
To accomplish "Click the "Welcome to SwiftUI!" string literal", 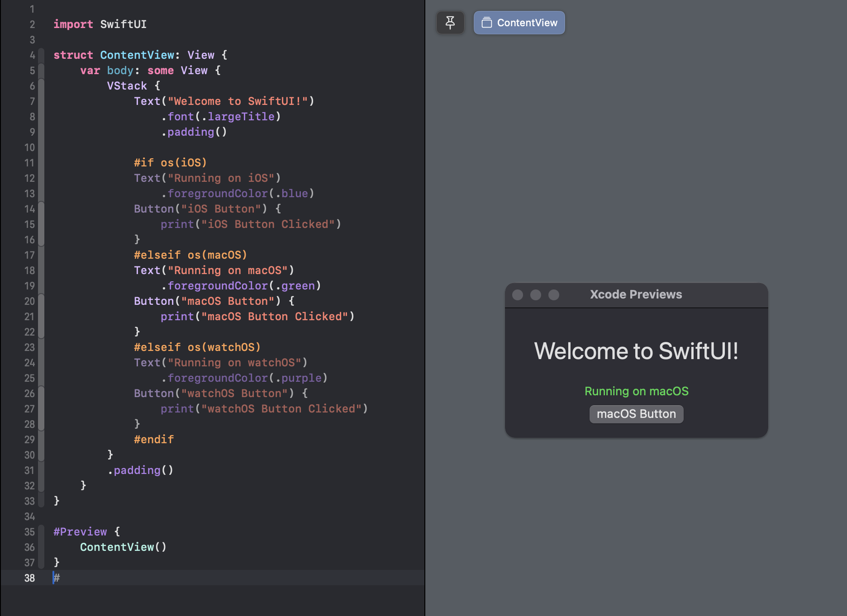I will click(x=238, y=101).
